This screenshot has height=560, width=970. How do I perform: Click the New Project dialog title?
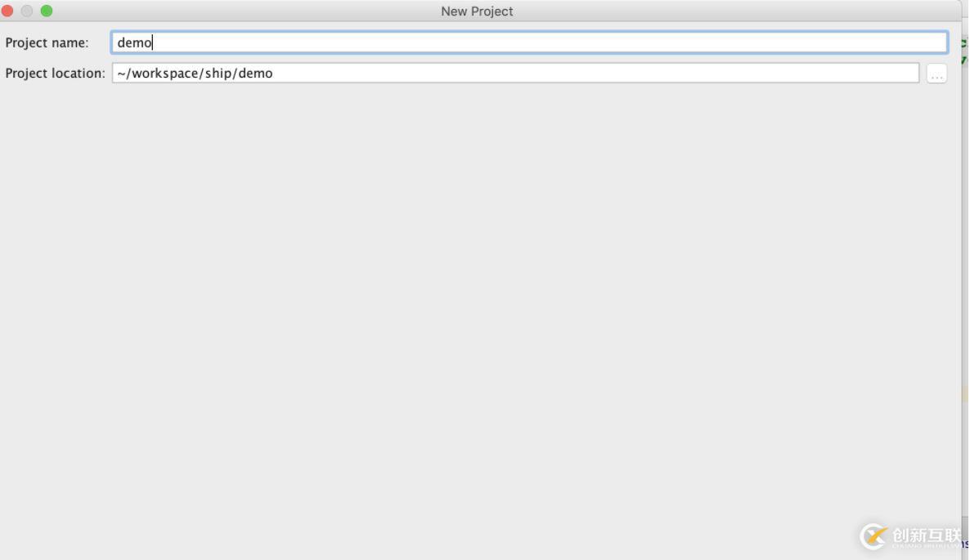[x=477, y=11]
